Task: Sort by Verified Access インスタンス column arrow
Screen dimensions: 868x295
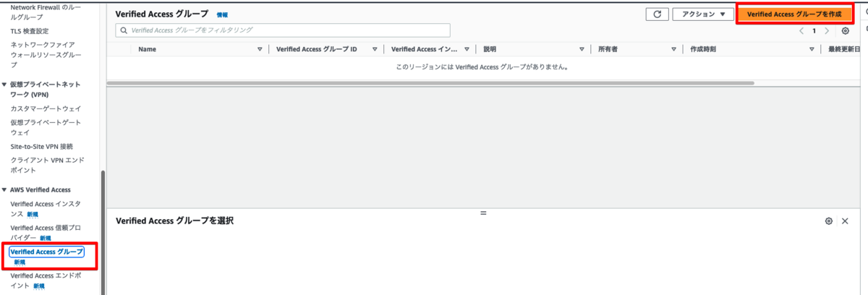Action: (467, 49)
